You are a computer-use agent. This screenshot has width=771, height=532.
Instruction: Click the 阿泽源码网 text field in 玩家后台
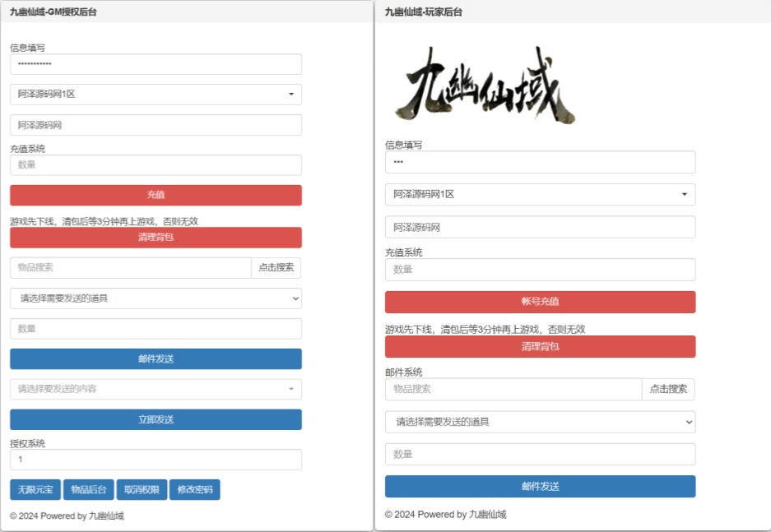(x=541, y=228)
